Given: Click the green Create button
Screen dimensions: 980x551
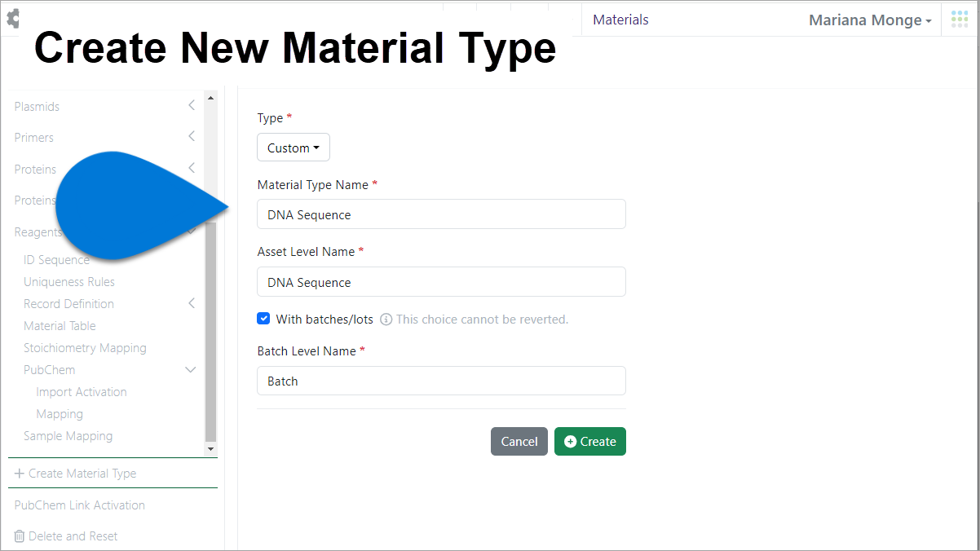Looking at the screenshot, I should pyautogui.click(x=590, y=441).
